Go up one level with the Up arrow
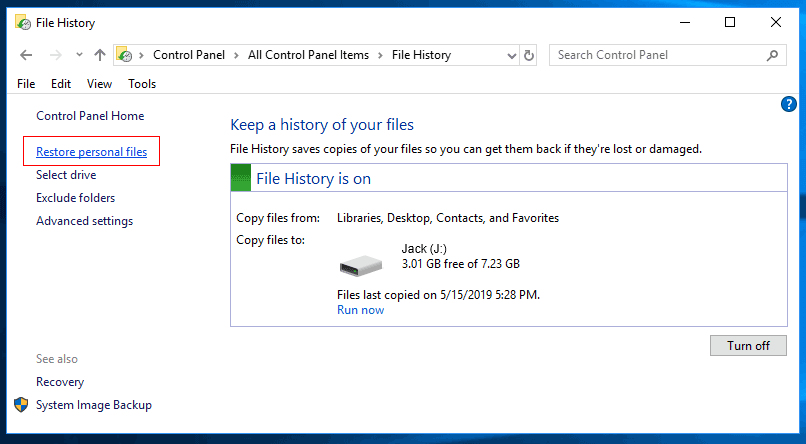This screenshot has height=444, width=806. [100, 55]
